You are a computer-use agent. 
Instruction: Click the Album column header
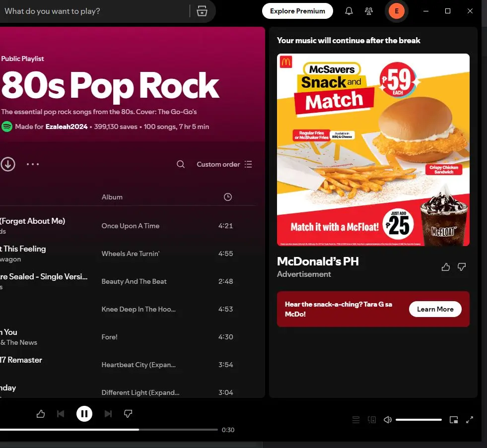click(112, 197)
